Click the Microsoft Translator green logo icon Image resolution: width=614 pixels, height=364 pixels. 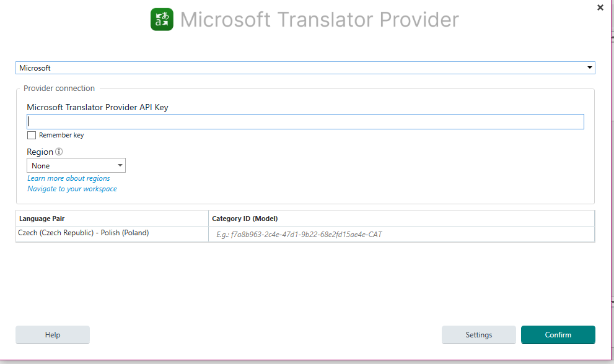(162, 19)
